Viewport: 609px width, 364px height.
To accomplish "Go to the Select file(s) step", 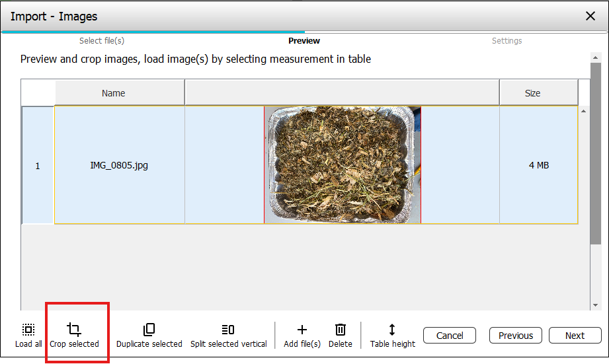I will [x=102, y=41].
